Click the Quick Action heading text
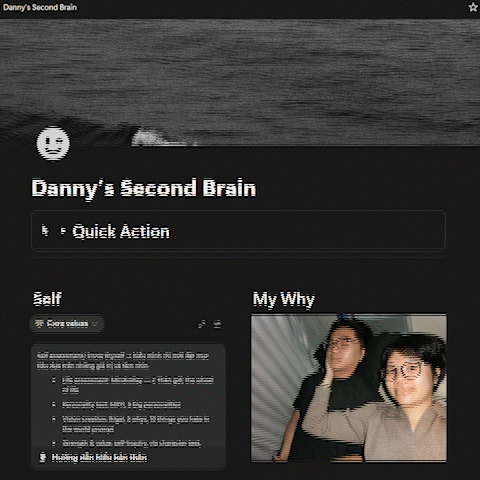 tap(121, 231)
